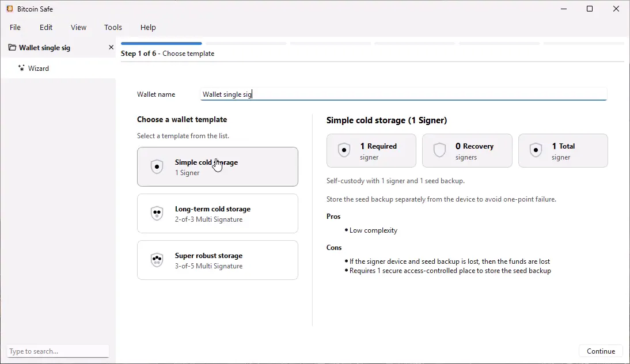This screenshot has height=364, width=630.
Task: Click the folder icon beside Wallet single sig tab
Action: [x=12, y=47]
